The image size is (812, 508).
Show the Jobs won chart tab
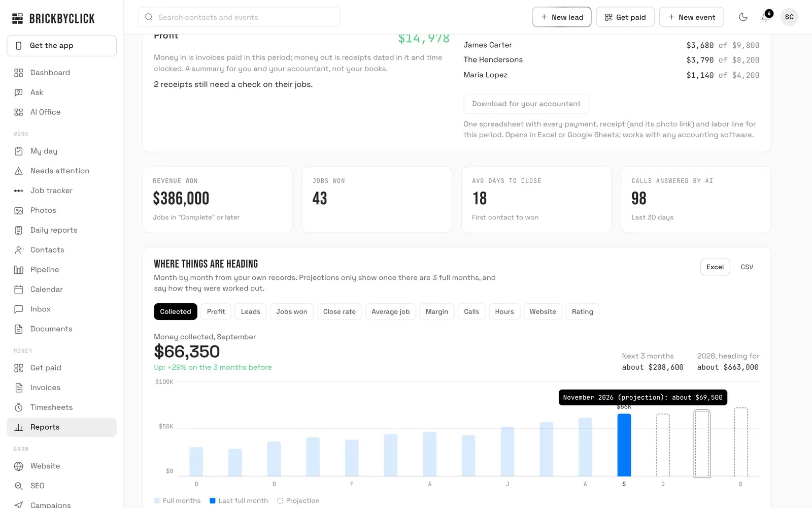pos(292,312)
